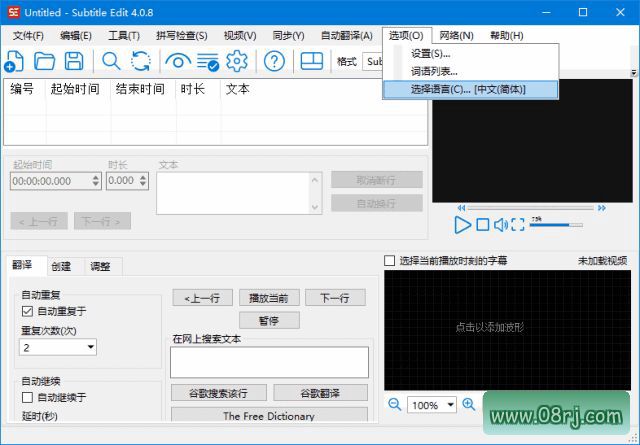Click the video position seek bar
Viewport: 640px width, 445px height.
(531, 208)
